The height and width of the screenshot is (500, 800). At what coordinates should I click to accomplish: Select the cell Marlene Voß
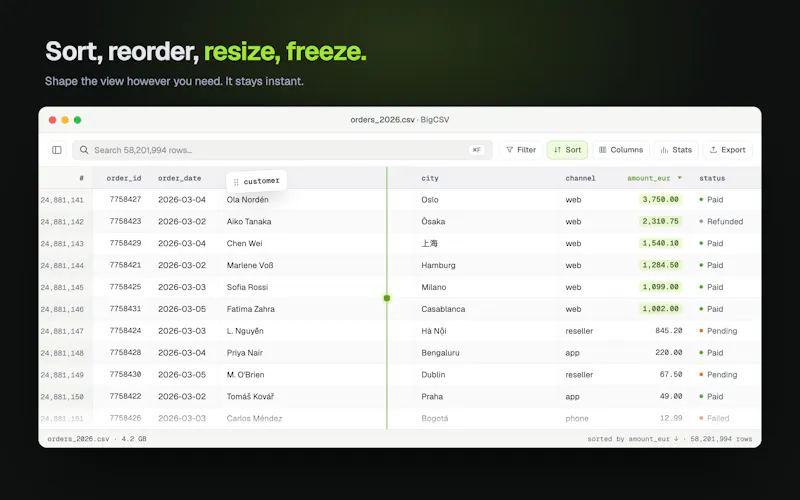pyautogui.click(x=250, y=265)
